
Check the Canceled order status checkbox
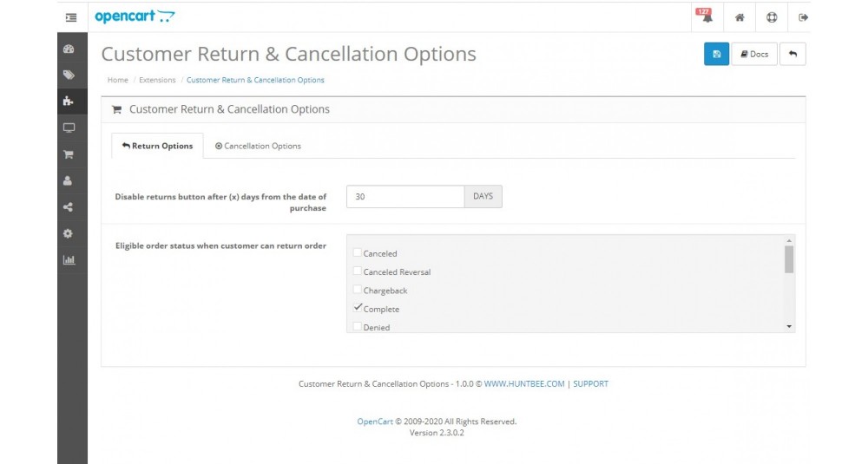pos(358,252)
